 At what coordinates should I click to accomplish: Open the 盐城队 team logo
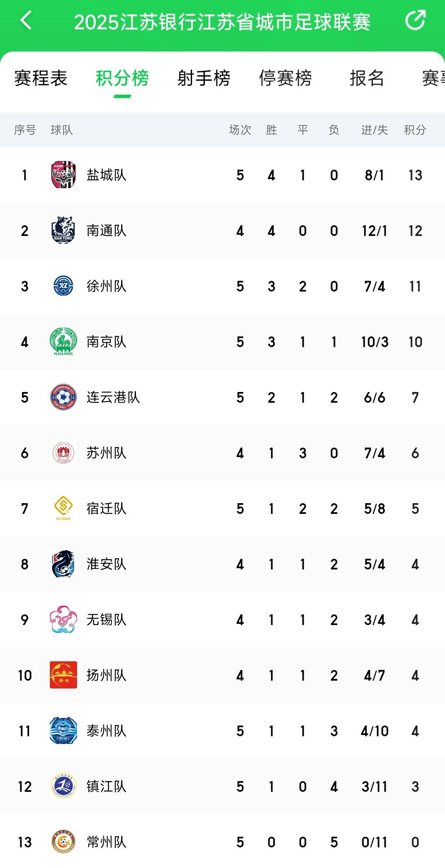click(63, 175)
